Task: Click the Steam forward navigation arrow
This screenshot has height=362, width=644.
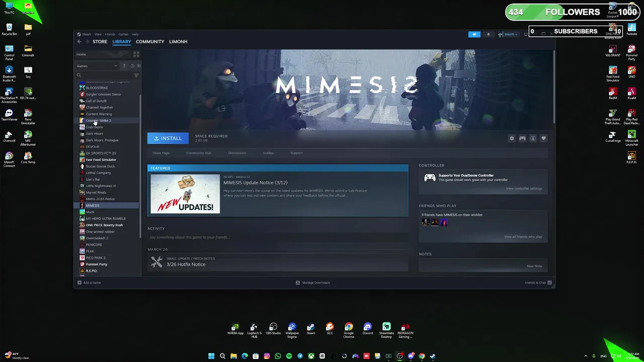Action: point(87,42)
